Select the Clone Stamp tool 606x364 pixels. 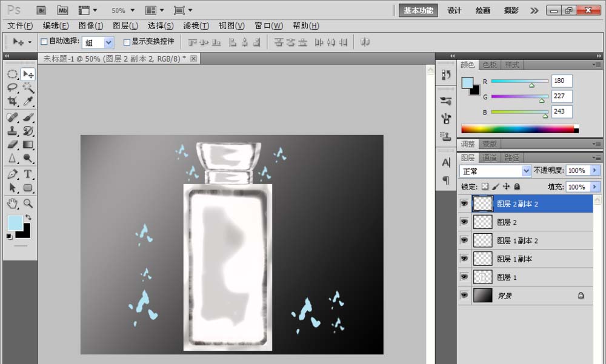pyautogui.click(x=12, y=131)
